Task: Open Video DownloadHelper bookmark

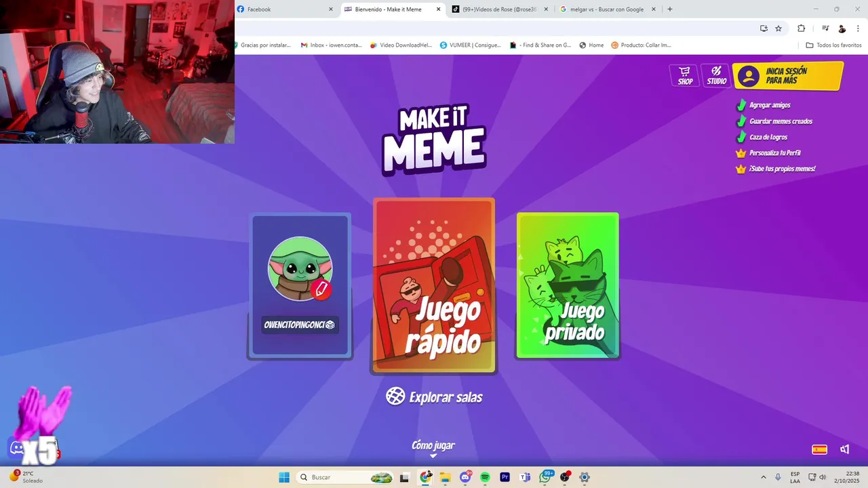Action: tap(401, 45)
